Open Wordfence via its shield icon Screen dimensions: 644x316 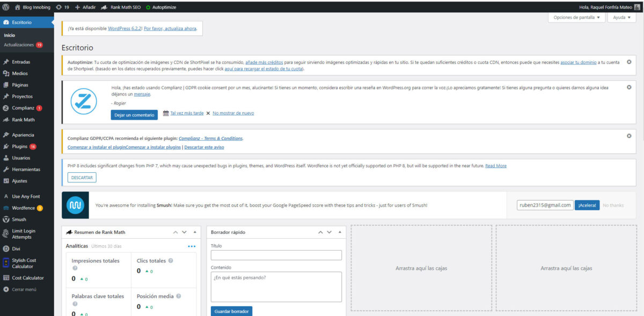point(6,208)
